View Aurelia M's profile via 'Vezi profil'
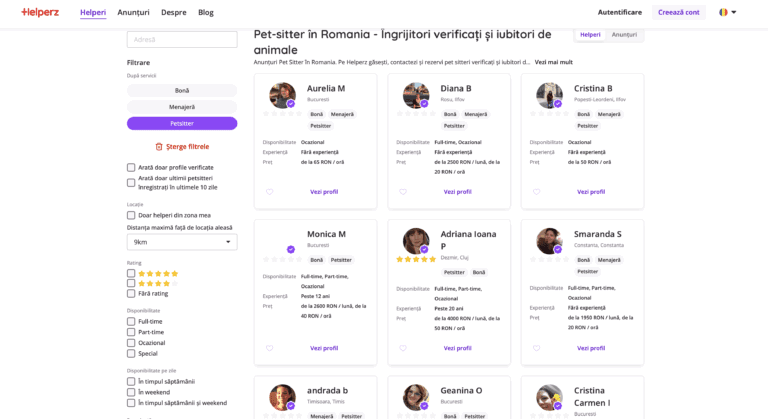768x419 pixels. pos(324,192)
